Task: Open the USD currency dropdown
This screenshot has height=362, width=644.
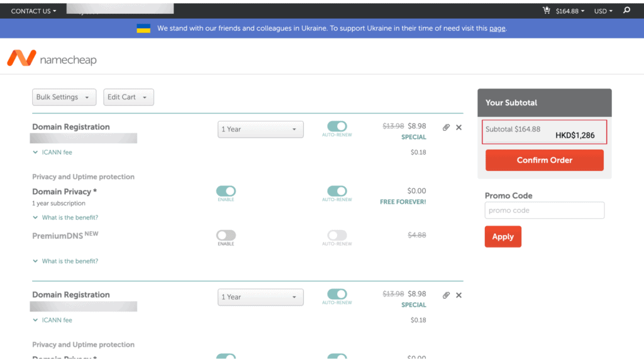Action: [x=603, y=11]
